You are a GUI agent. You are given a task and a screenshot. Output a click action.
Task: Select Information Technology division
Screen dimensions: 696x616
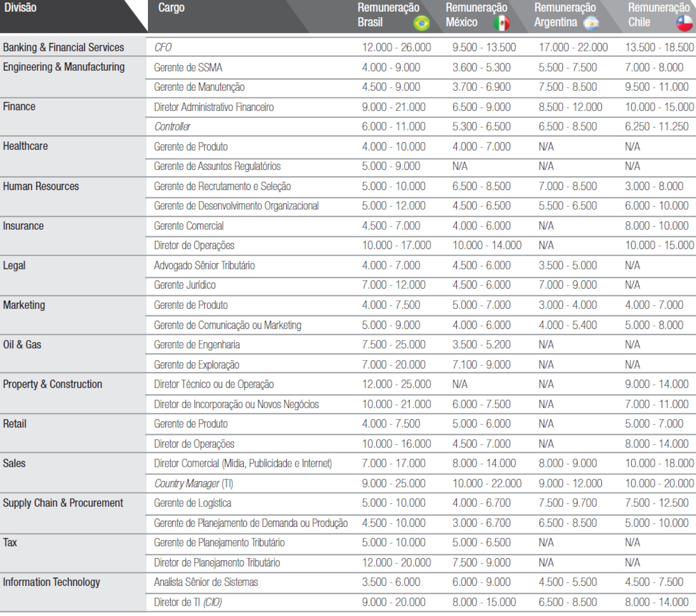(x=51, y=582)
